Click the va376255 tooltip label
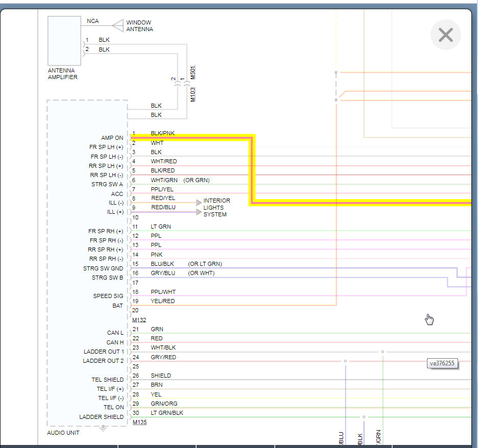Viewport: 478px width, 448px height. click(442, 363)
